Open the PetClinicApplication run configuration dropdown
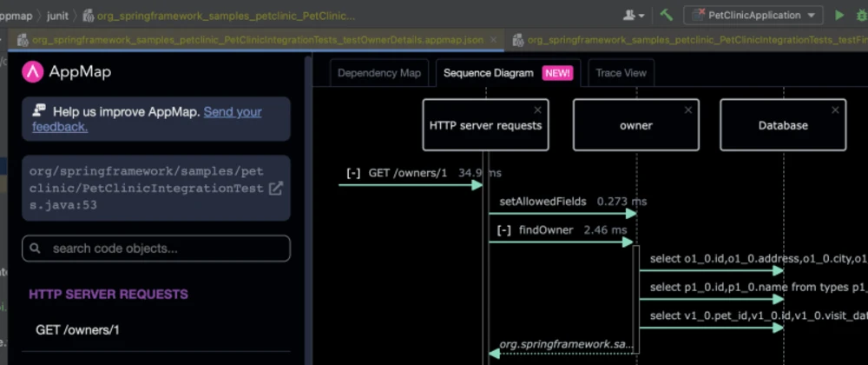The image size is (868, 365). pos(753,16)
